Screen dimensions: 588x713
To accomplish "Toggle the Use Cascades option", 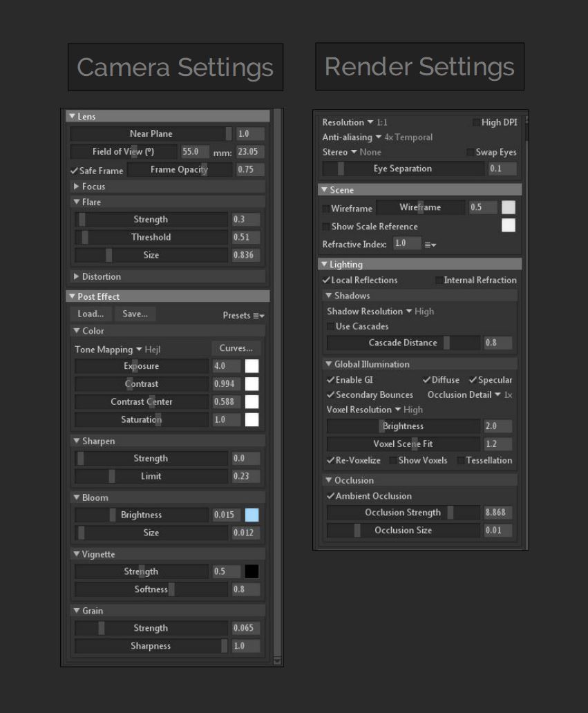I will pyautogui.click(x=329, y=326).
